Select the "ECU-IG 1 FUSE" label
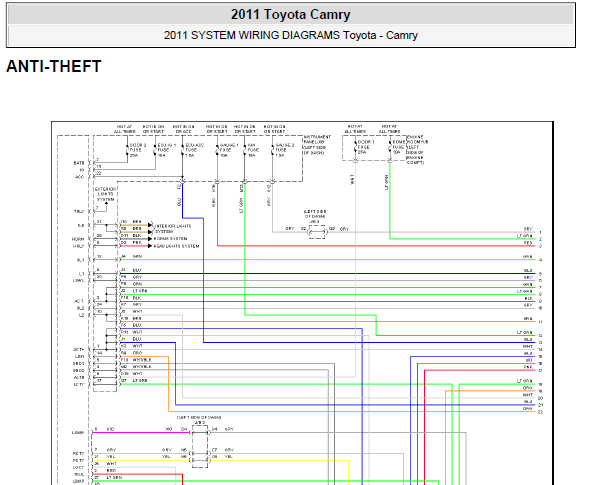 [167, 148]
